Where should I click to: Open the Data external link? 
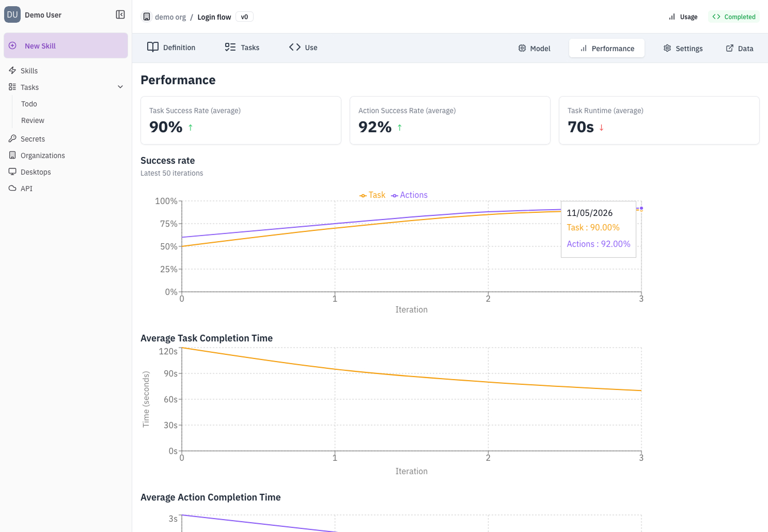pyautogui.click(x=740, y=48)
